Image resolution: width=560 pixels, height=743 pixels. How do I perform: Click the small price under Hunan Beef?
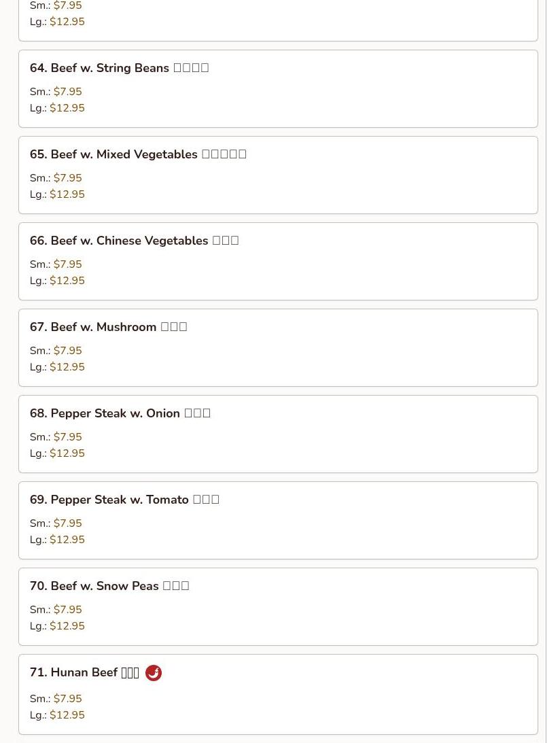pyautogui.click(x=68, y=698)
